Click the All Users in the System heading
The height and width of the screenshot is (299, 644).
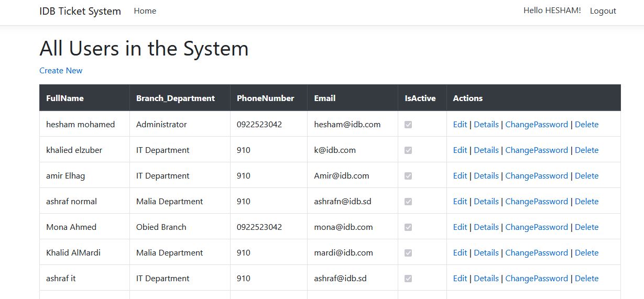(x=144, y=49)
